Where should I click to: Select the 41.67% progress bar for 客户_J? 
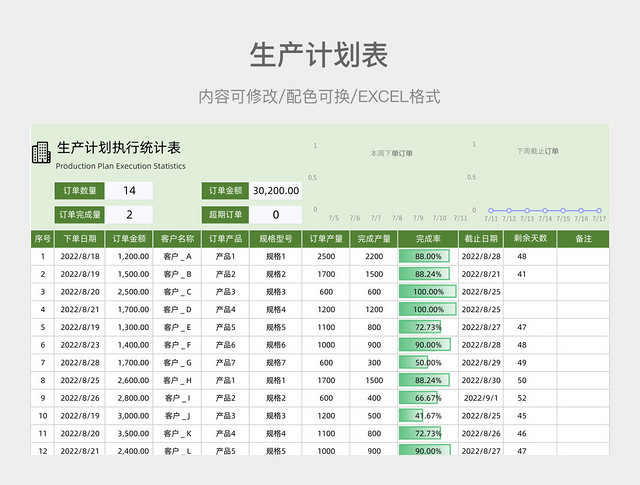[x=411, y=416]
